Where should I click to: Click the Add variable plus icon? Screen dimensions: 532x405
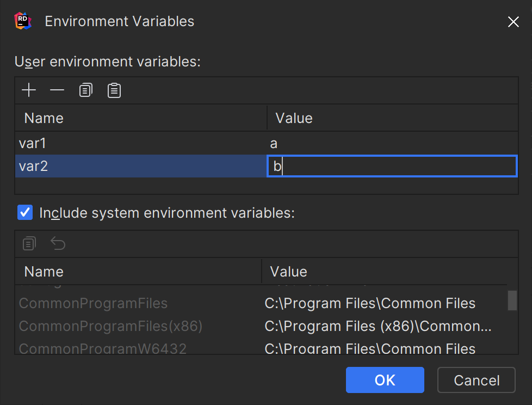tap(28, 90)
